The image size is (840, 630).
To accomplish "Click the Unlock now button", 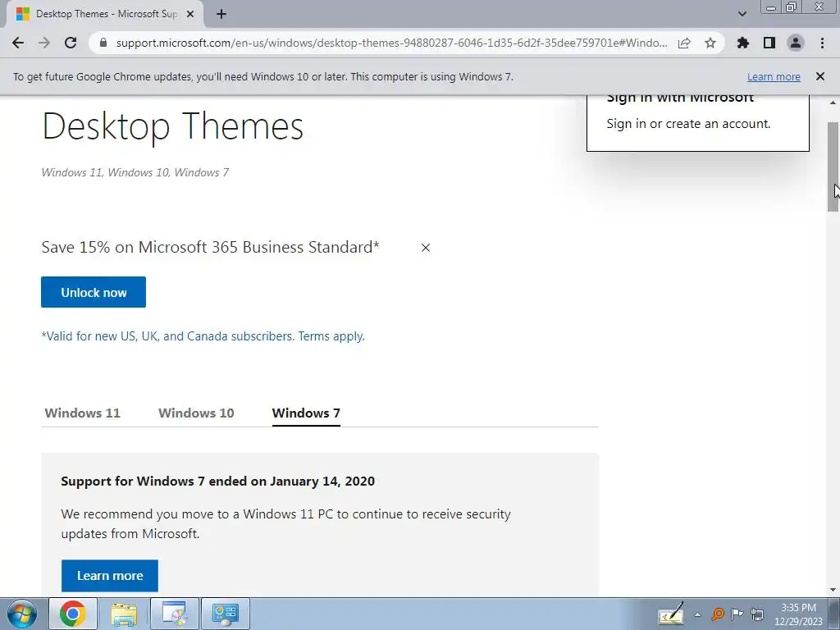I will coord(94,292).
